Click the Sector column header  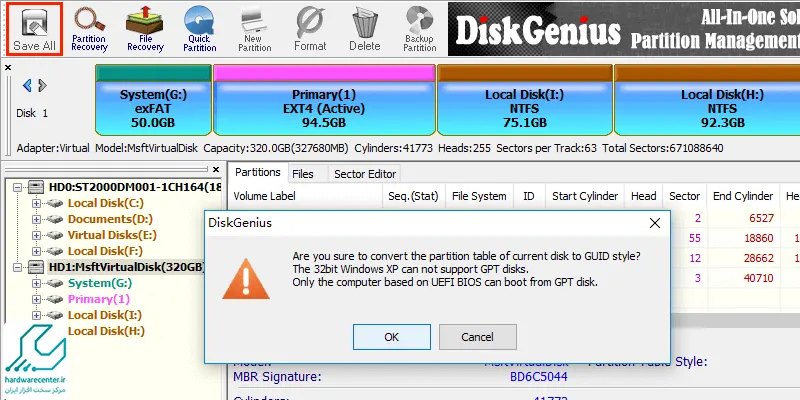click(x=684, y=196)
